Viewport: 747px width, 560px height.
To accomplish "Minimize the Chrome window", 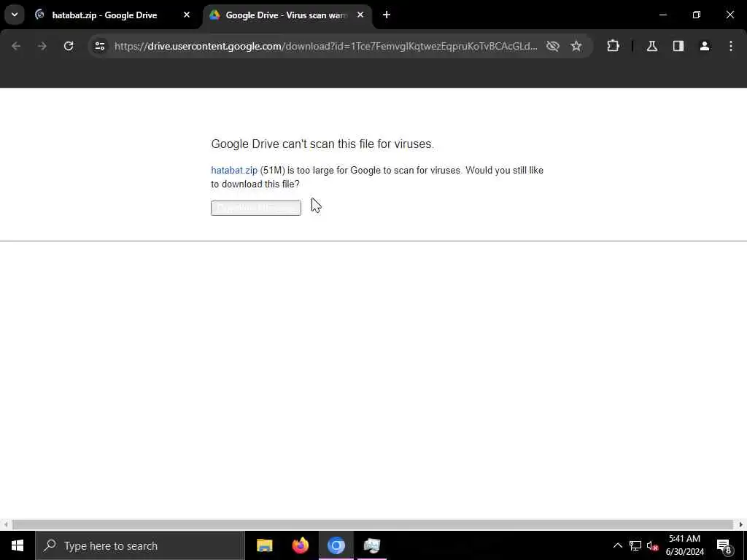I will click(663, 15).
